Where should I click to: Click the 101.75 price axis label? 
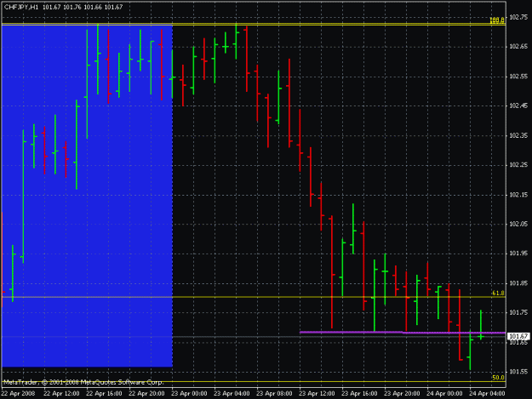(x=518, y=312)
